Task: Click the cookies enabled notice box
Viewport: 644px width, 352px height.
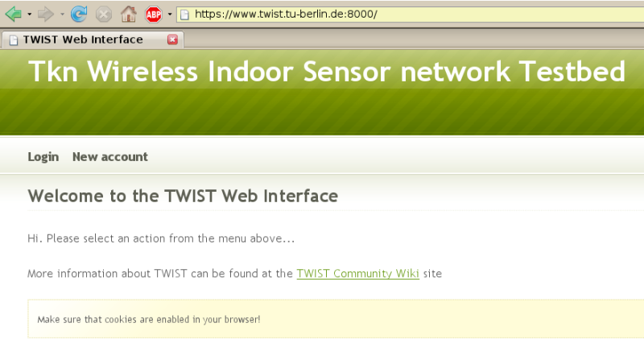Action: [x=336, y=319]
